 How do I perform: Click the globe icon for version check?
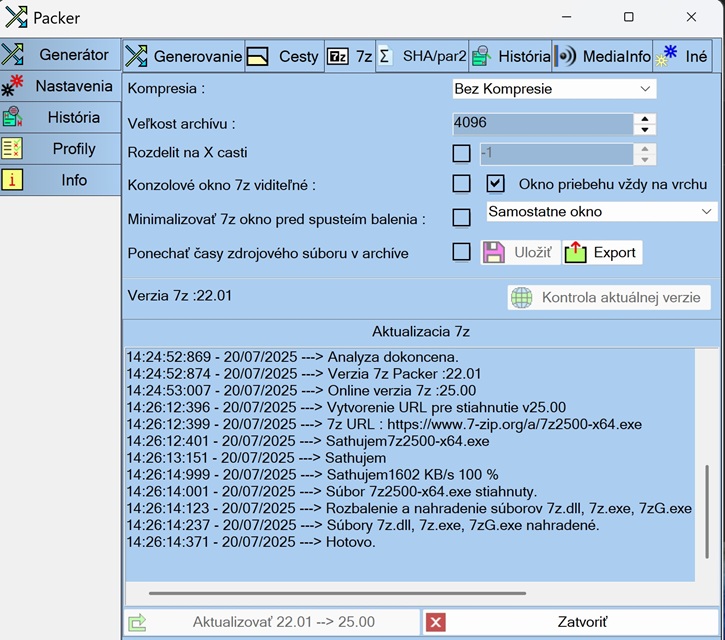[x=522, y=297]
